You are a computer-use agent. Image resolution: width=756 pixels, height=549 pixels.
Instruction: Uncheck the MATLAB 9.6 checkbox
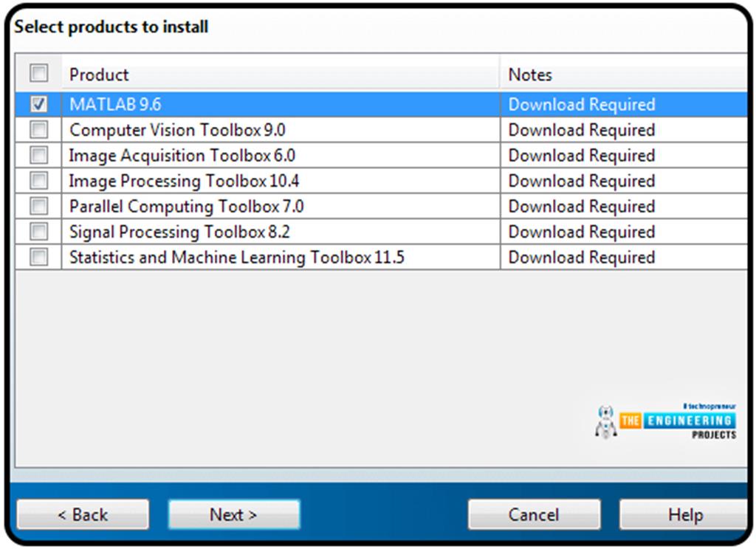[x=38, y=104]
